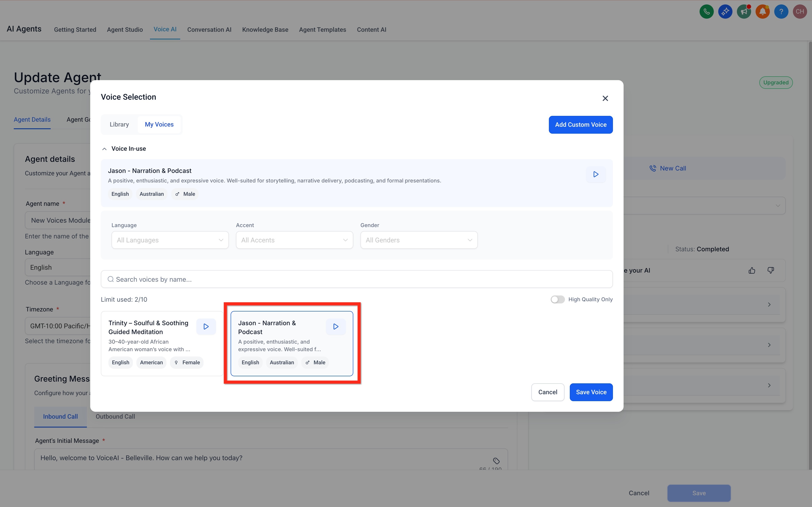Click the thumbs down feedback icon

tap(771, 271)
